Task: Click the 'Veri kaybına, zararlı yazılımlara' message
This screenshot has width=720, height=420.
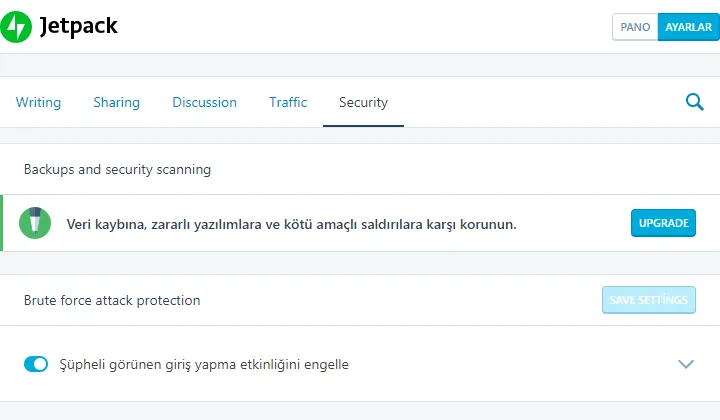Action: [x=291, y=224]
